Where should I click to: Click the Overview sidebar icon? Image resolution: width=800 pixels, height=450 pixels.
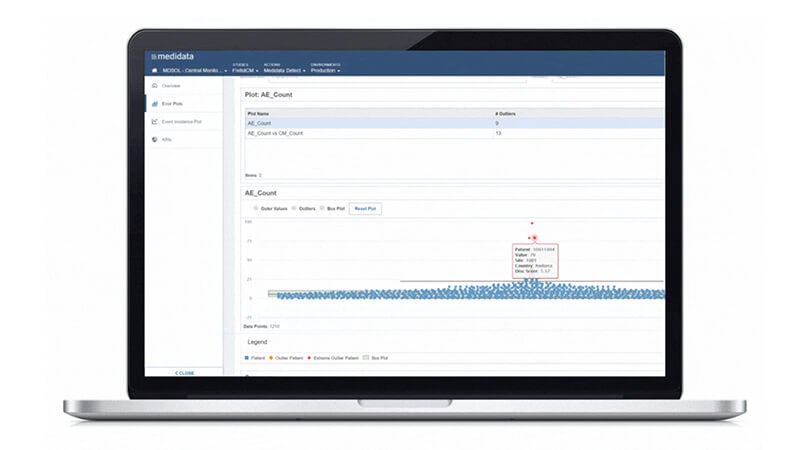tap(155, 86)
